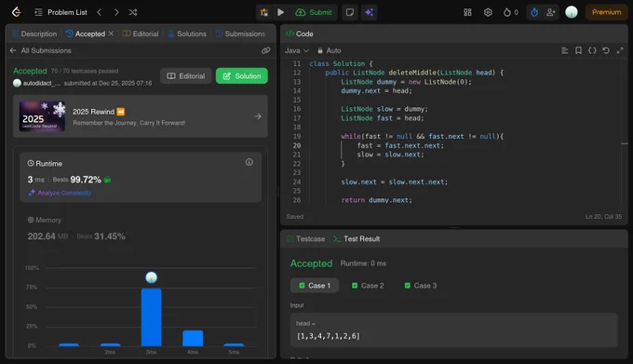Image resolution: width=633 pixels, height=364 pixels.
Task: Click the Code panel header
Action: pos(299,34)
